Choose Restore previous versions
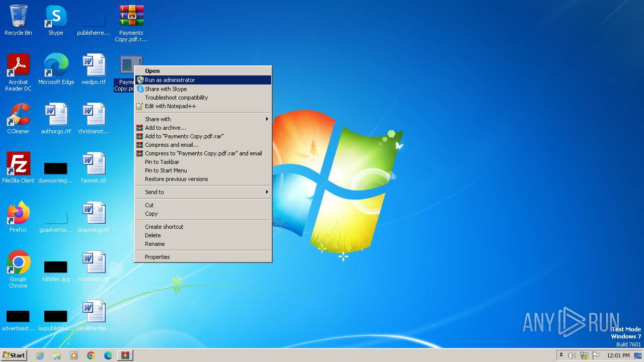Image resolution: width=644 pixels, height=362 pixels. 203,179
